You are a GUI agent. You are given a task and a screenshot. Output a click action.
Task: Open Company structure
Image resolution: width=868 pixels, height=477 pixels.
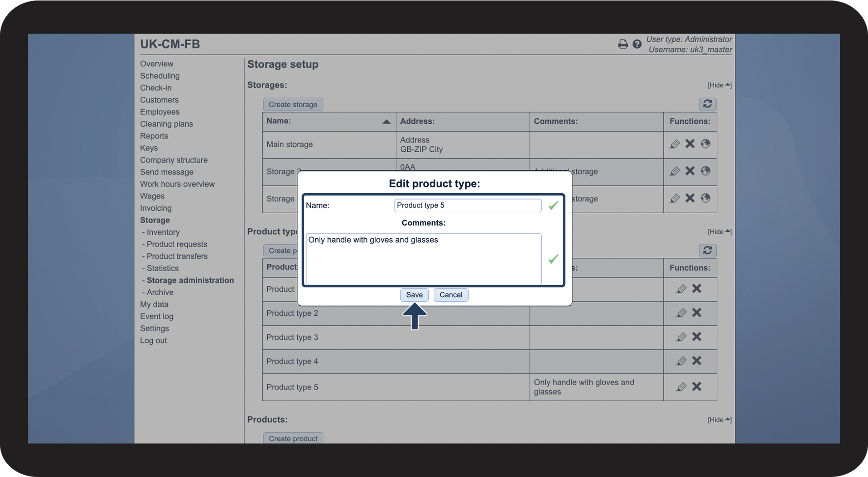(174, 160)
